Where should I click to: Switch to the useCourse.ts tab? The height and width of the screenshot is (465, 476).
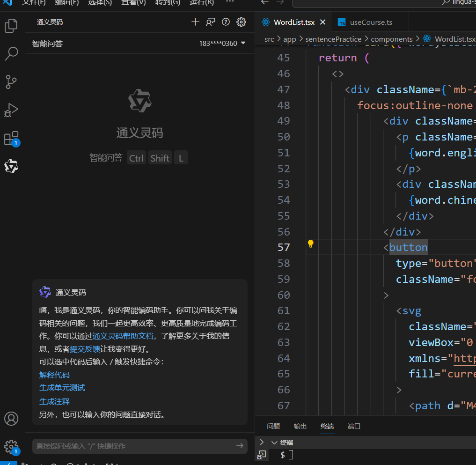(x=370, y=22)
